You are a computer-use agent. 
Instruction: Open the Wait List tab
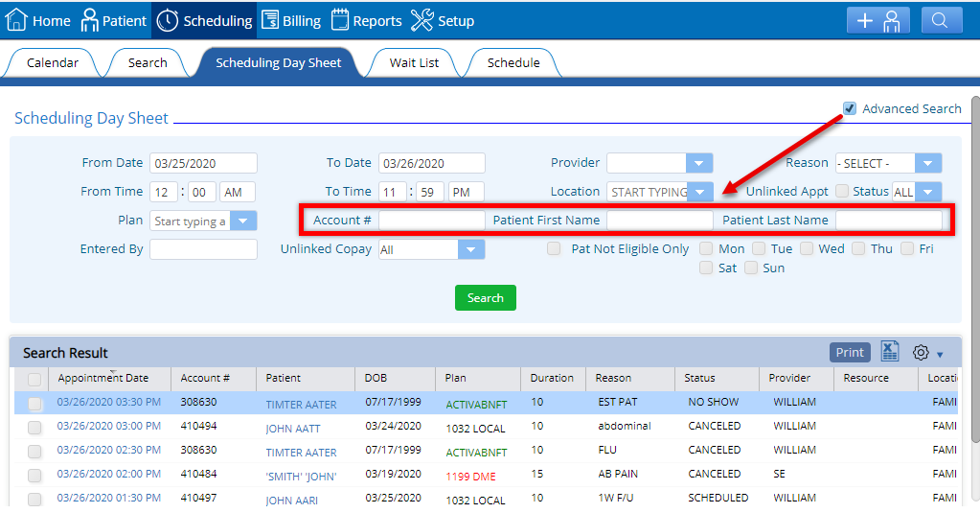click(x=414, y=62)
